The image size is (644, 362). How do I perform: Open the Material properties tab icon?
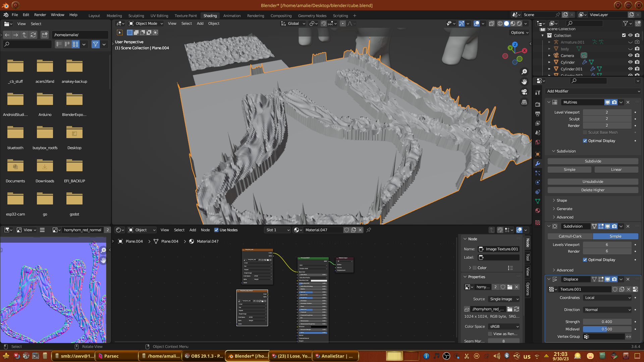pyautogui.click(x=538, y=210)
